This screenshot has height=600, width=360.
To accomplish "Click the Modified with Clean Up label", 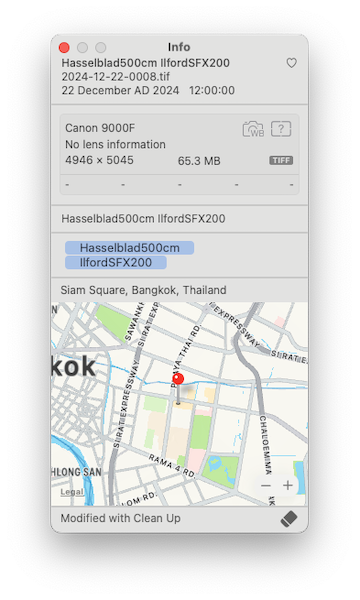I will 121,518.
